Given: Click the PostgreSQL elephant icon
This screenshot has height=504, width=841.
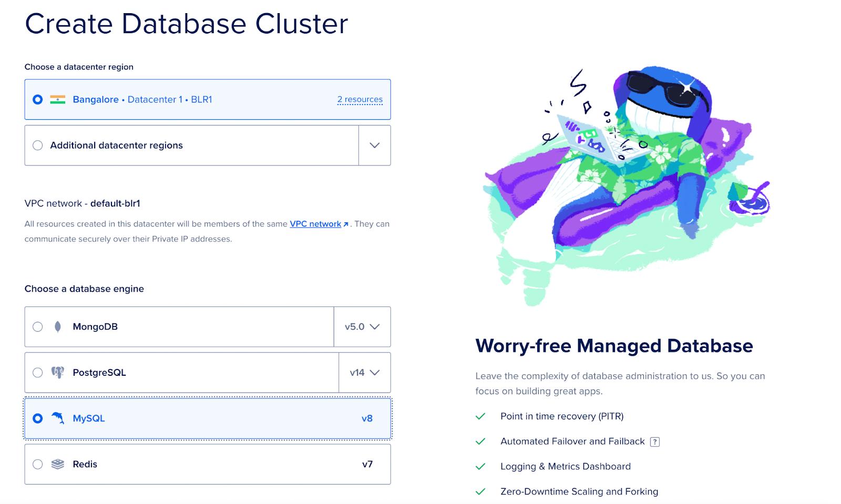Looking at the screenshot, I should tap(57, 373).
